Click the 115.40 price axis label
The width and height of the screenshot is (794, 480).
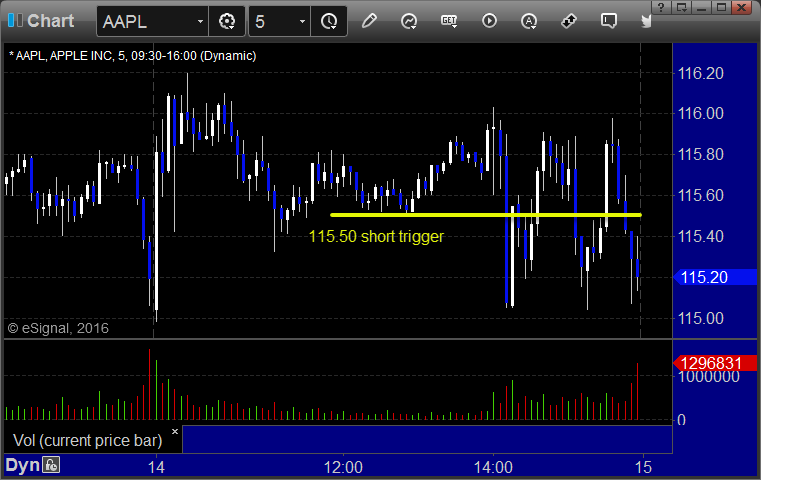pos(701,236)
